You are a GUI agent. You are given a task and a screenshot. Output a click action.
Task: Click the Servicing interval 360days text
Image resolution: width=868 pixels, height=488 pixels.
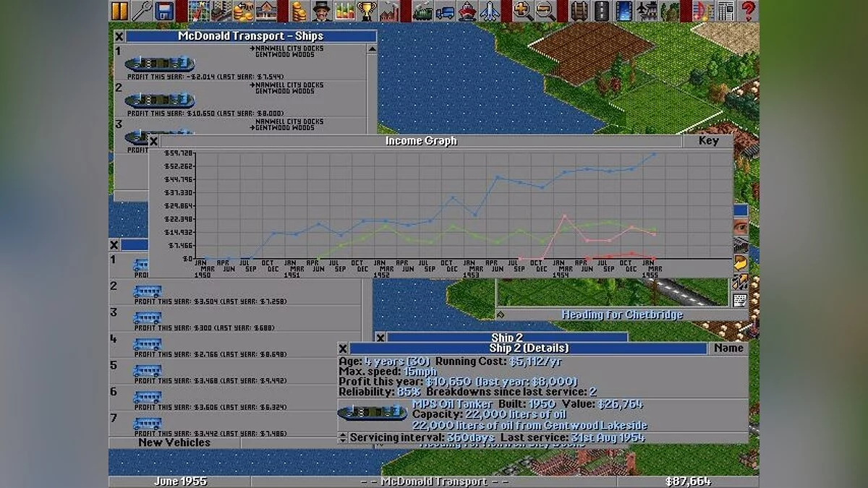[x=422, y=437]
